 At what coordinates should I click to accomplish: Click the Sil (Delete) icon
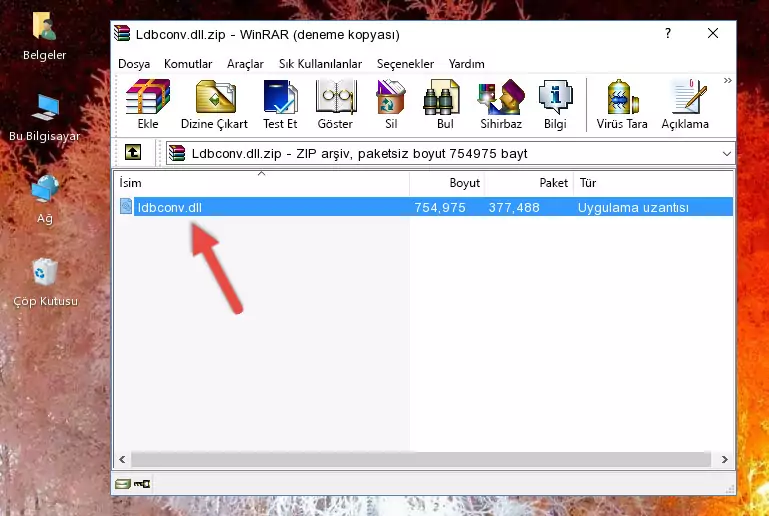[x=391, y=104]
